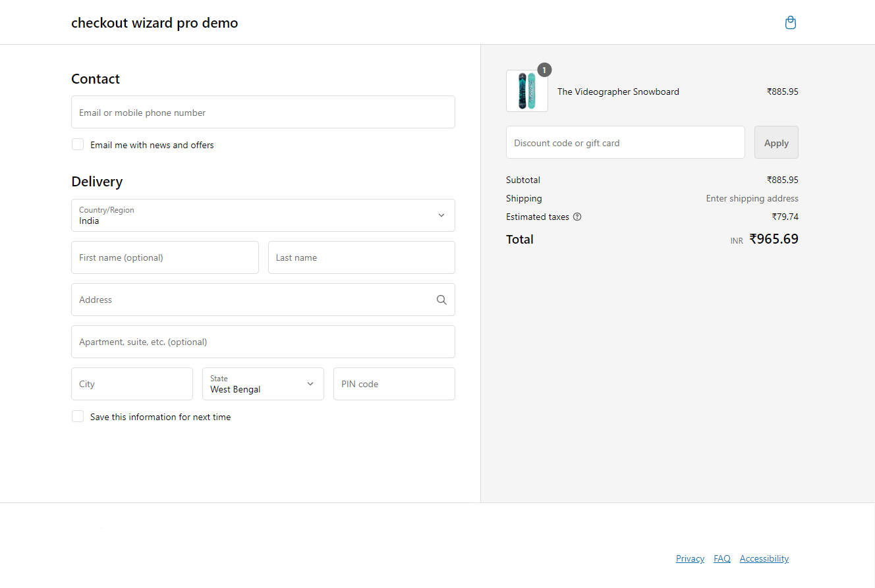Click the First name (optional) field
Viewport: 875px width, 588px height.
pyautogui.click(x=165, y=257)
